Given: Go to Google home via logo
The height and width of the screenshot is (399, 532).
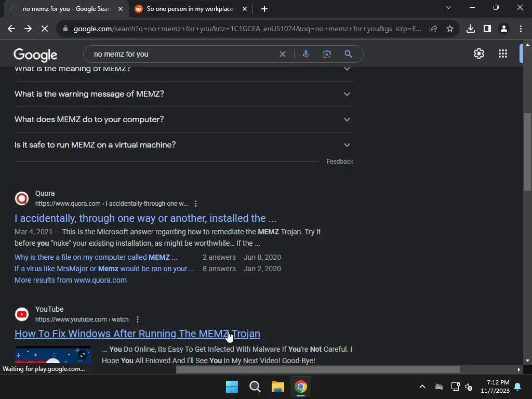Looking at the screenshot, I should coord(35,55).
